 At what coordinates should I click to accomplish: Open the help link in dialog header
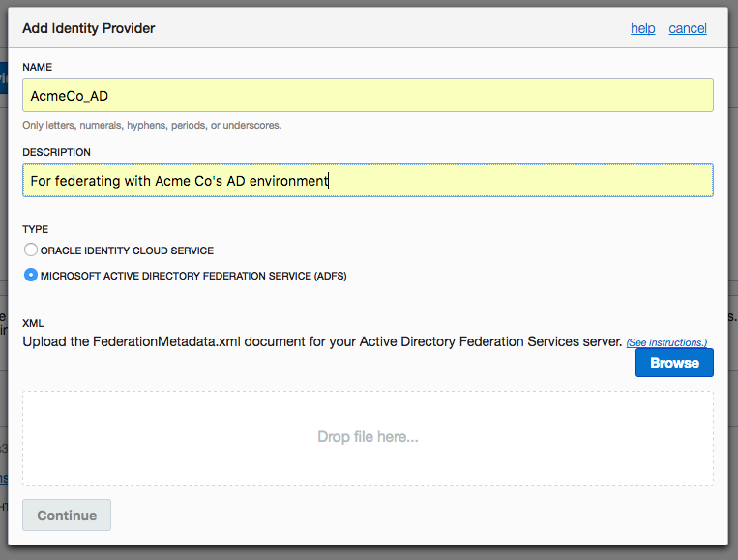point(642,28)
